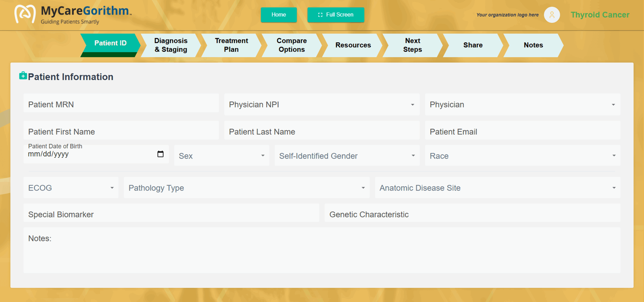Click the Patient MRN input field
This screenshot has width=644, height=302.
(121, 105)
